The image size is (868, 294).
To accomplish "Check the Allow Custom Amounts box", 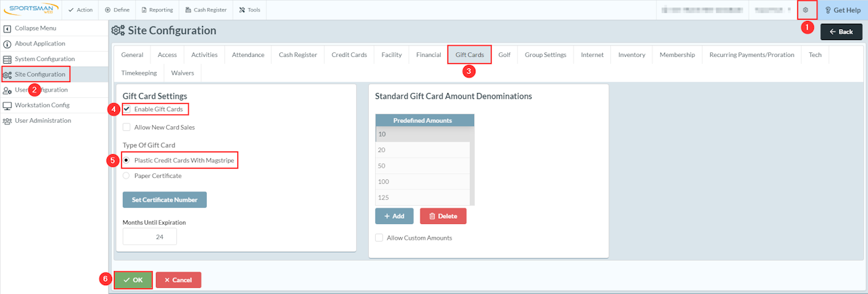I will (379, 238).
